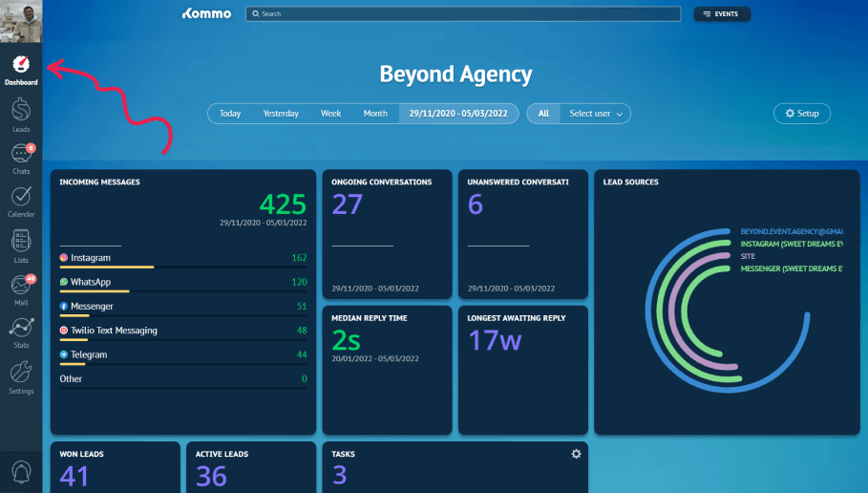Select the Month period tab

tap(375, 114)
